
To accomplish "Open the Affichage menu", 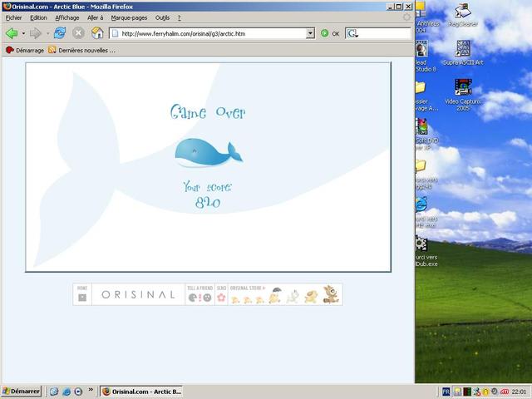I will [66, 17].
